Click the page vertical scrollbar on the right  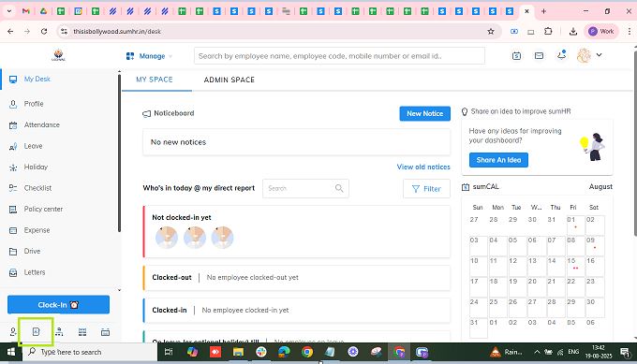[x=635, y=143]
